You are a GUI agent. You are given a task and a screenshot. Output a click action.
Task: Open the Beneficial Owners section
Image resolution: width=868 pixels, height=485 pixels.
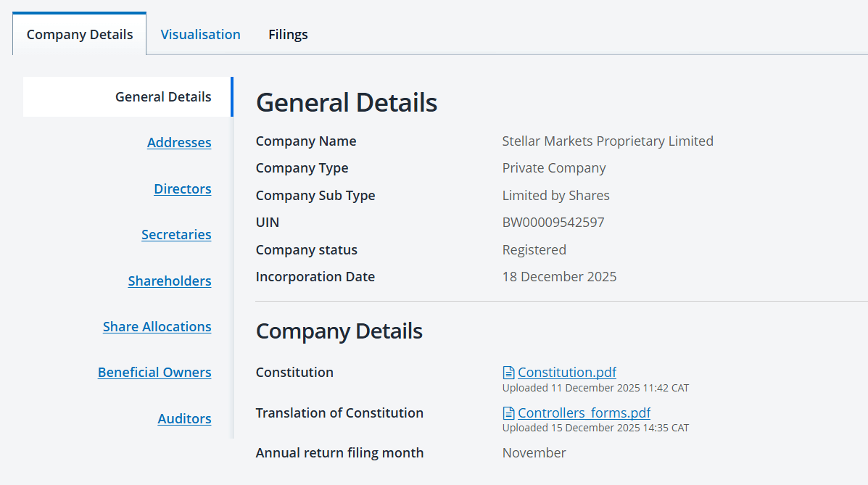[x=154, y=373]
